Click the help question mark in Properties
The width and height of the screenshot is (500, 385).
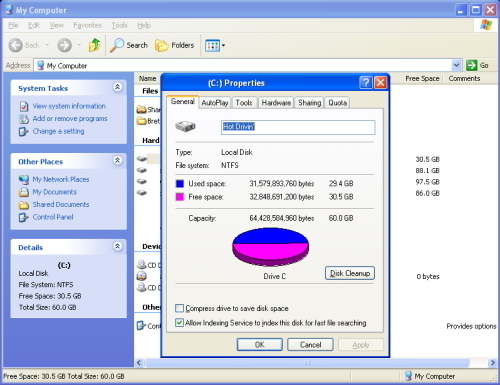[x=366, y=82]
